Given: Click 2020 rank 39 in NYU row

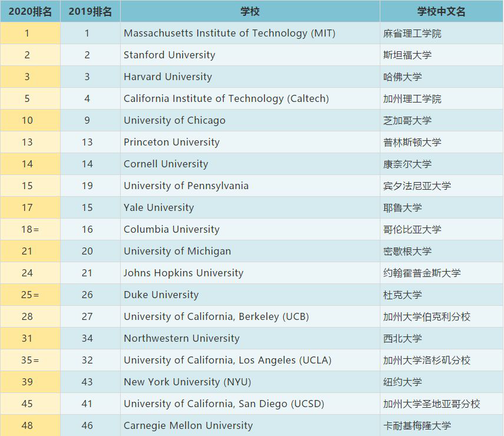Looking at the screenshot, I should pyautogui.click(x=27, y=382).
